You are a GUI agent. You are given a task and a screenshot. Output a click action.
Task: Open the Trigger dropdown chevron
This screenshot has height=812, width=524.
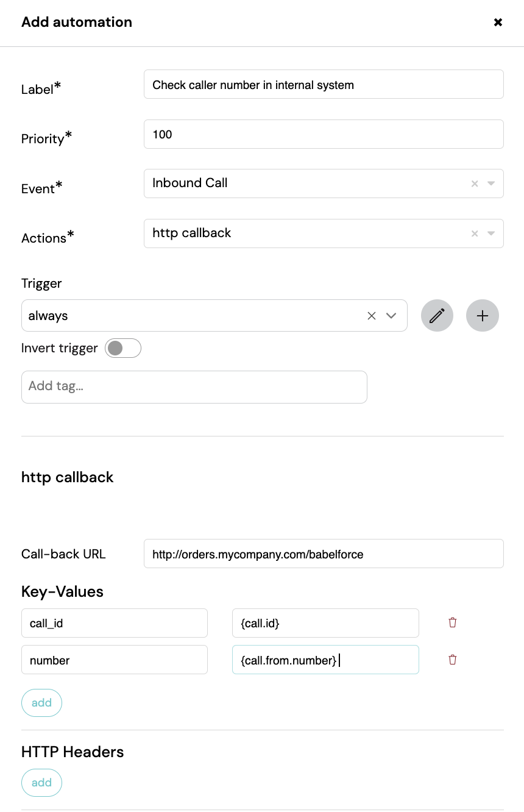click(391, 316)
